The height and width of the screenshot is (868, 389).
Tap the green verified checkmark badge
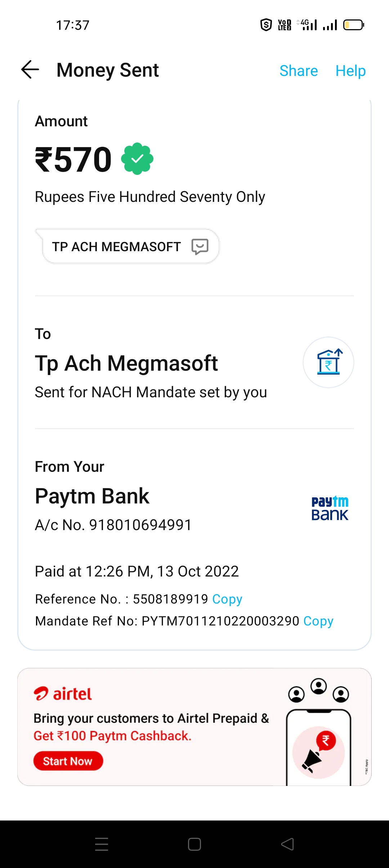pos(137,159)
